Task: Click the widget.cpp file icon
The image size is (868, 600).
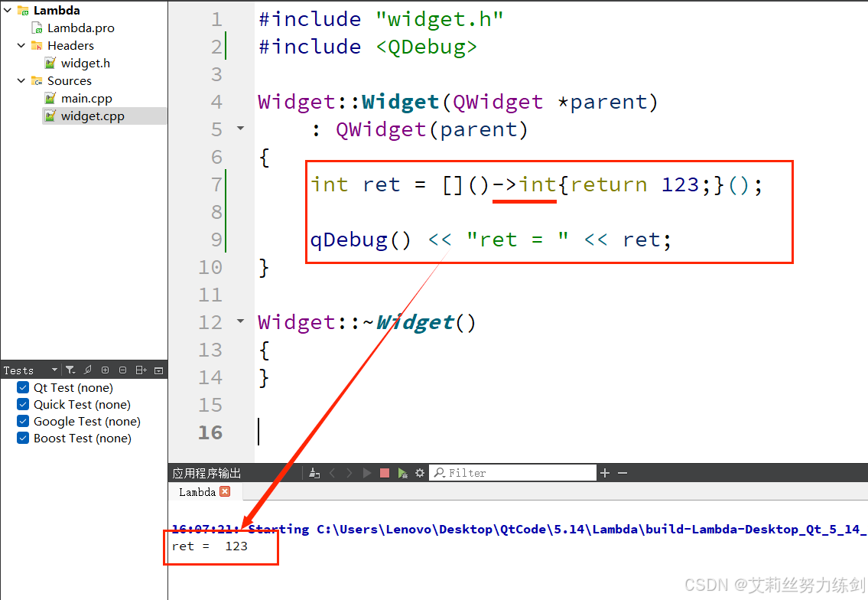Action: [50, 116]
